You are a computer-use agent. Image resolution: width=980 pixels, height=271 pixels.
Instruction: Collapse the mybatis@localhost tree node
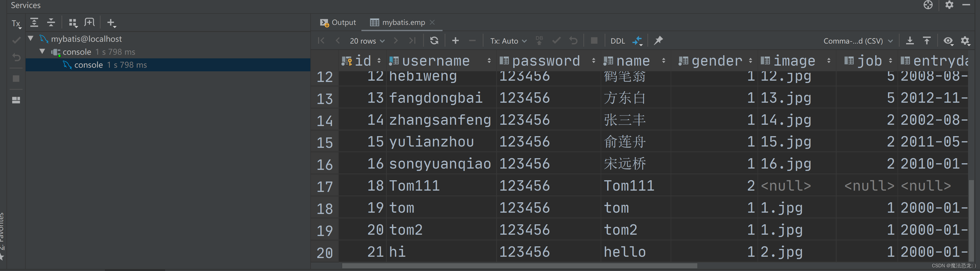click(31, 38)
